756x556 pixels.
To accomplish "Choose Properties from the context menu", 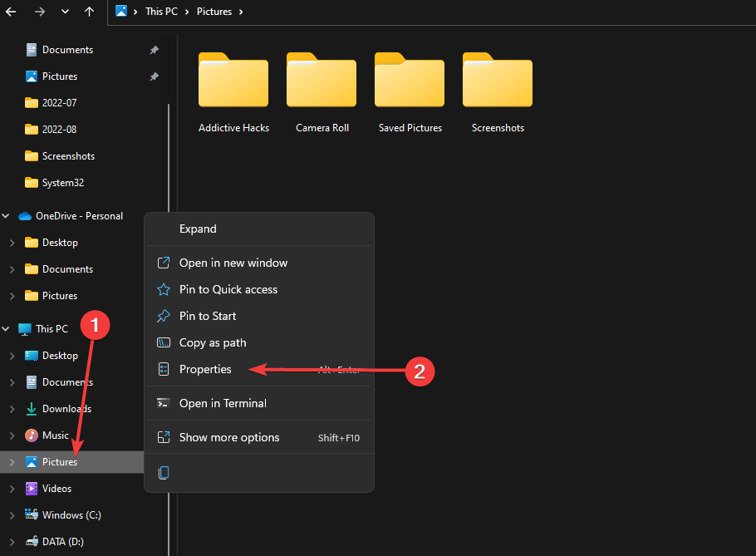I will tap(205, 369).
